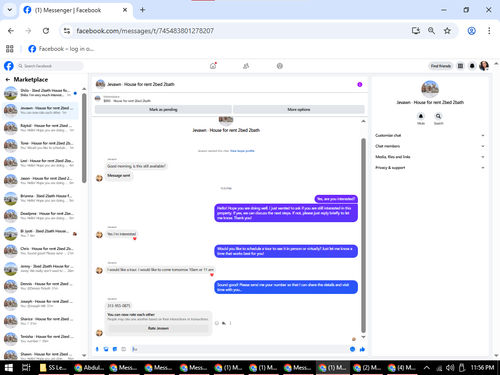Bookmark this page with the star icon
Viewport: 500px width, 375px height.
pyautogui.click(x=447, y=31)
